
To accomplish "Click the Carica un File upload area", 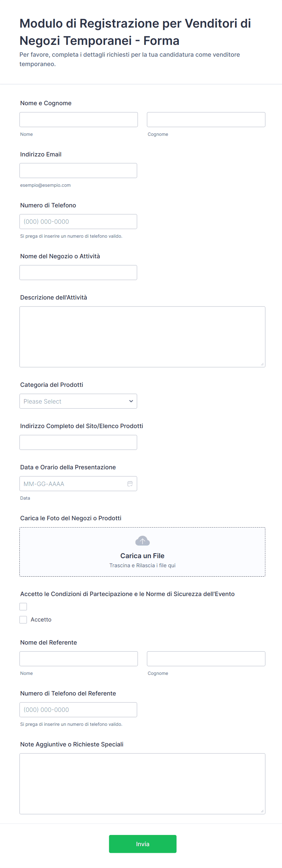I will click(x=142, y=552).
